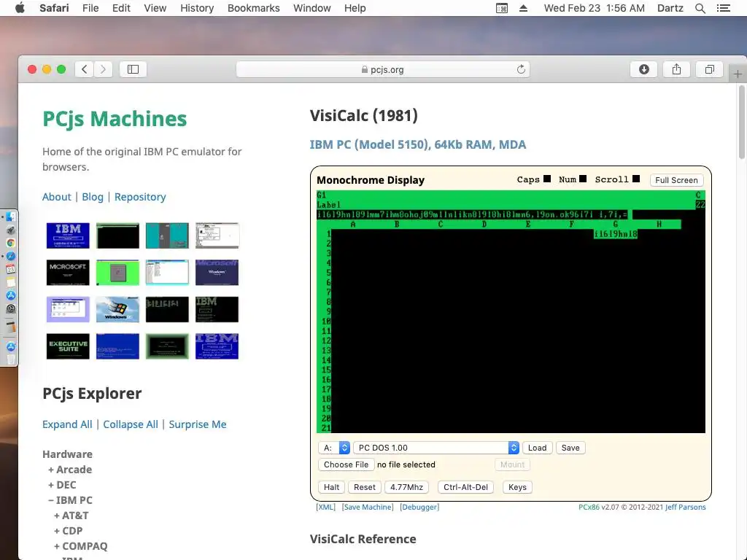Click the eject icon in menu bar
747x560 pixels.
tap(523, 8)
